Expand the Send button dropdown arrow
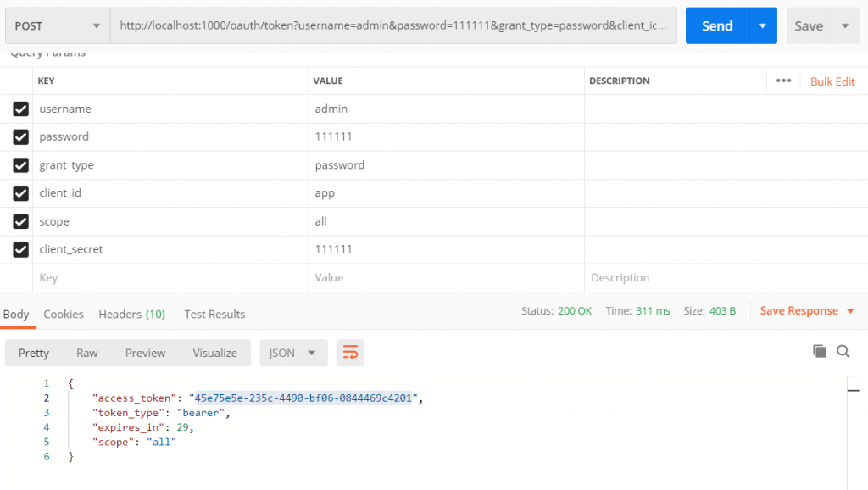 click(762, 26)
